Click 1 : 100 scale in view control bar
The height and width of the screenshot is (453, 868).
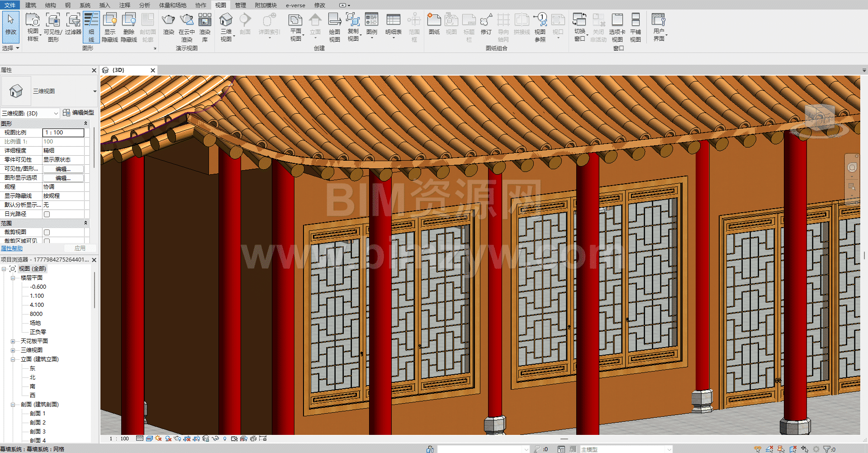coord(119,439)
